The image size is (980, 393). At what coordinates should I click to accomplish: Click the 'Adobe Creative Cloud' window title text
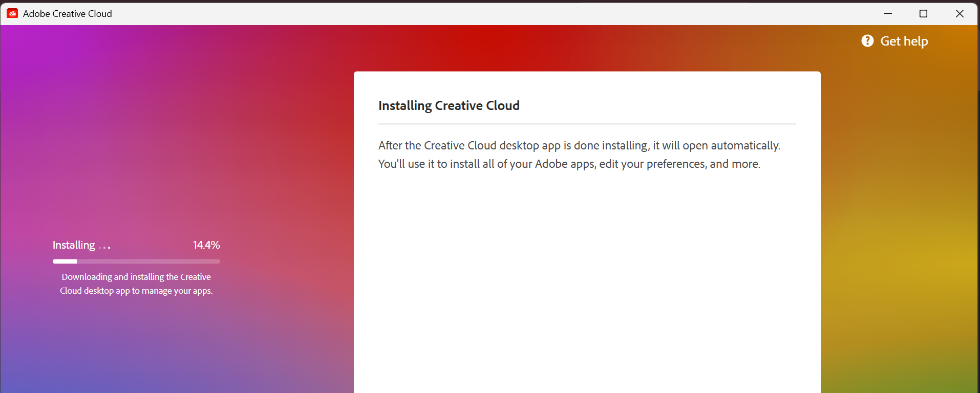pyautogui.click(x=67, y=14)
